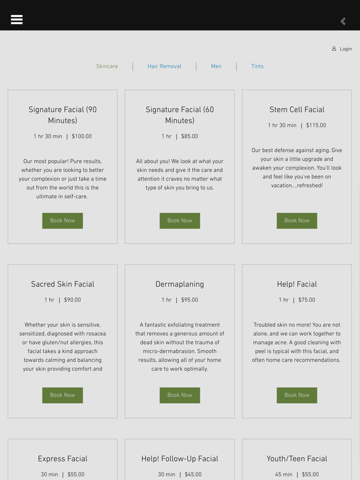
Task: Open Help! Follow-Up Facial title
Action: pos(180,459)
